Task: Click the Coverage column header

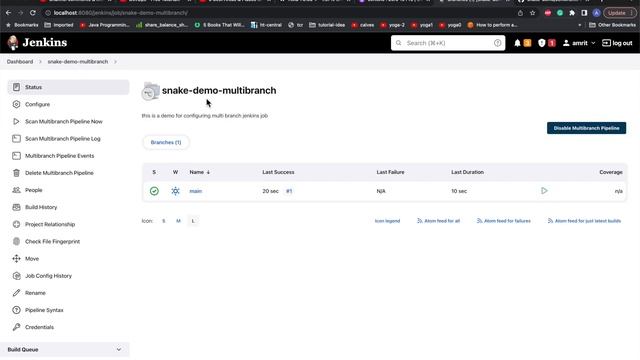Action: (x=611, y=172)
